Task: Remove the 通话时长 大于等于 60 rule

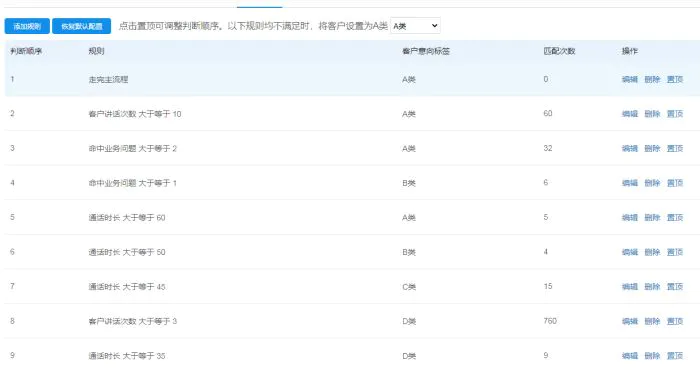Action: click(652, 217)
